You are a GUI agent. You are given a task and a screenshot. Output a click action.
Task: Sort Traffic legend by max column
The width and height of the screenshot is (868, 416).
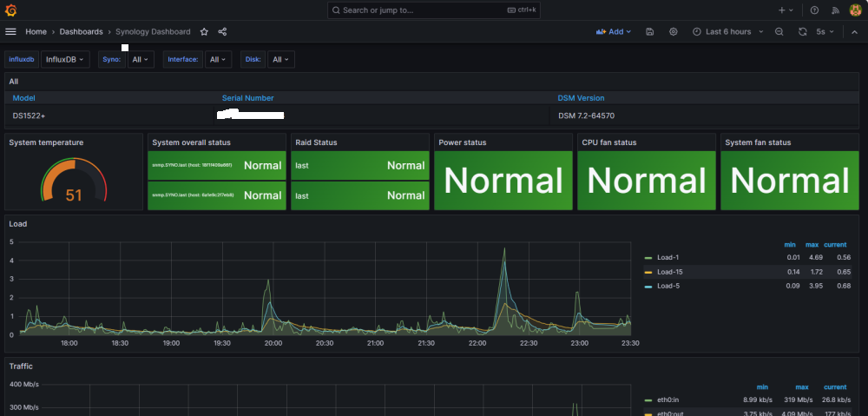pos(802,387)
